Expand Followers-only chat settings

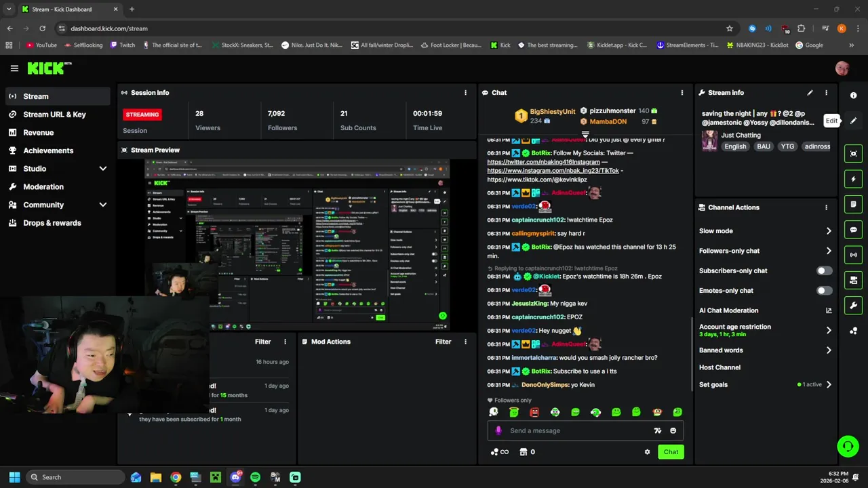[x=829, y=251]
